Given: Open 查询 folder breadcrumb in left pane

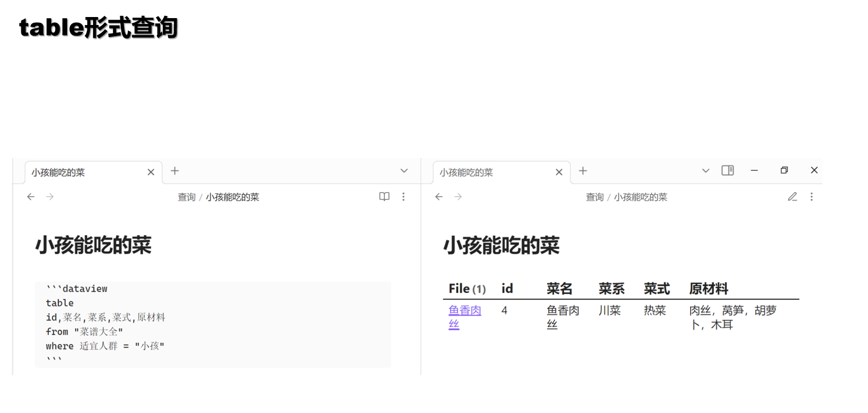Looking at the screenshot, I should point(187,197).
